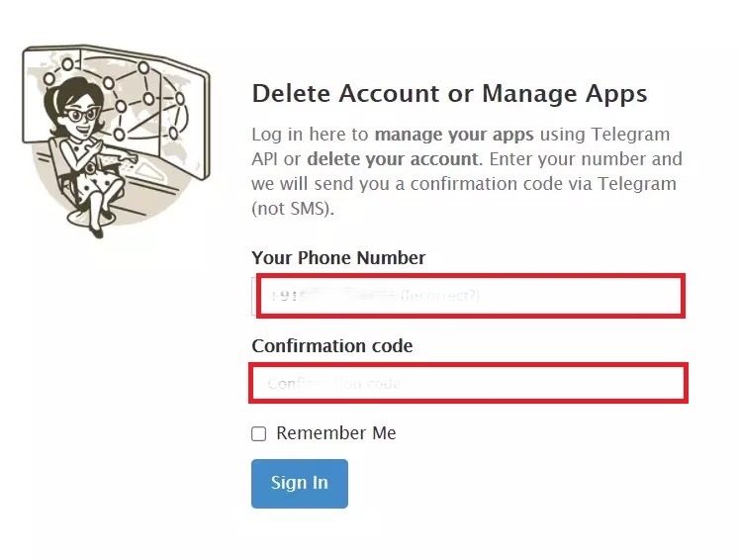Click the Your Phone Number input field

point(470,296)
